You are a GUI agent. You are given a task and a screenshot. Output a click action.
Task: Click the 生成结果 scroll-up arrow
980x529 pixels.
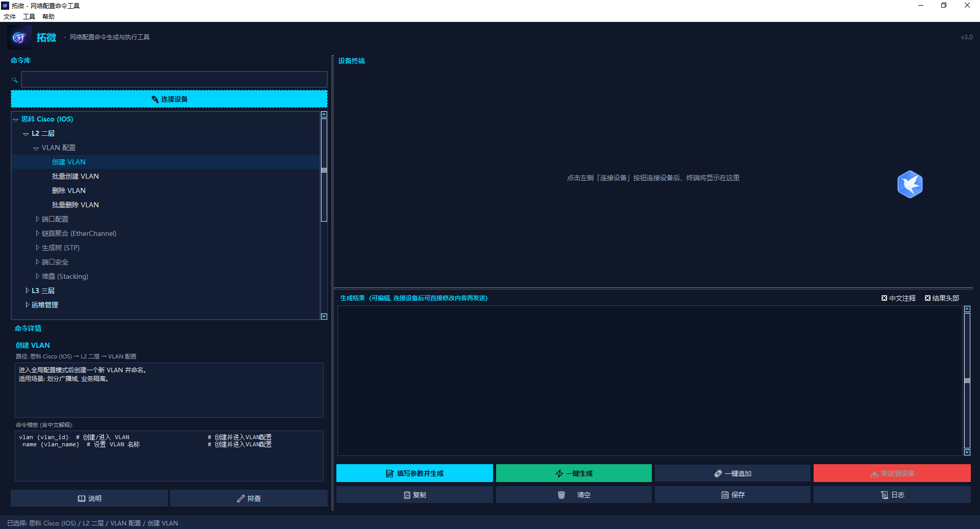[x=967, y=309]
